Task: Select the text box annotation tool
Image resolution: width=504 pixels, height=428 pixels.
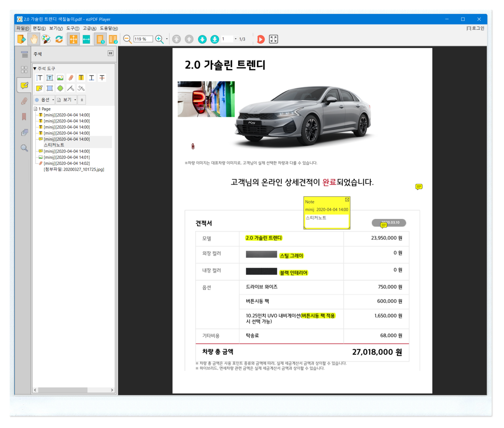Action: point(50,78)
